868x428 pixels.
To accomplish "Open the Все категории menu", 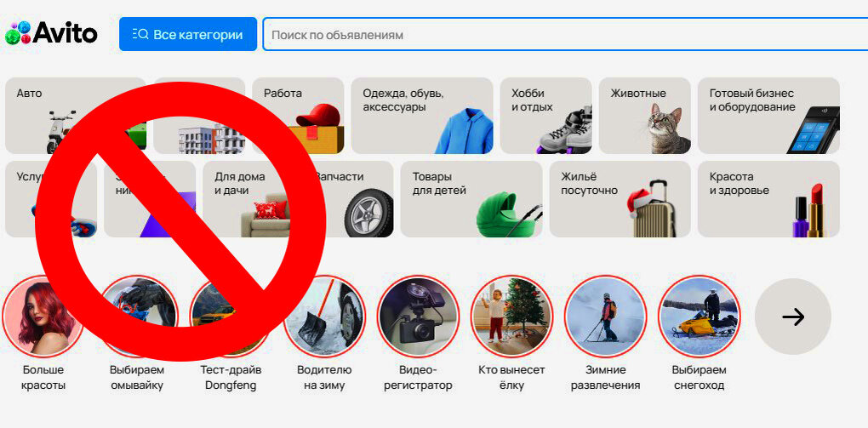I will point(188,34).
